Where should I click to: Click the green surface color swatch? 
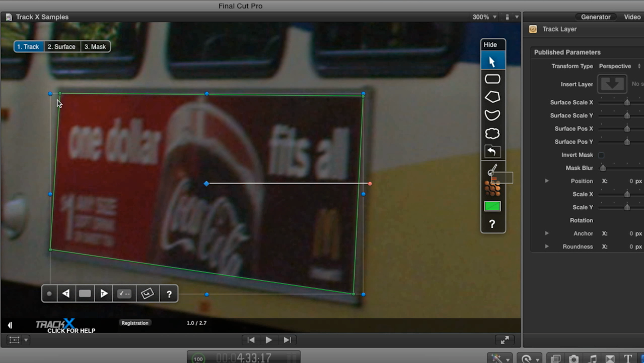click(492, 206)
